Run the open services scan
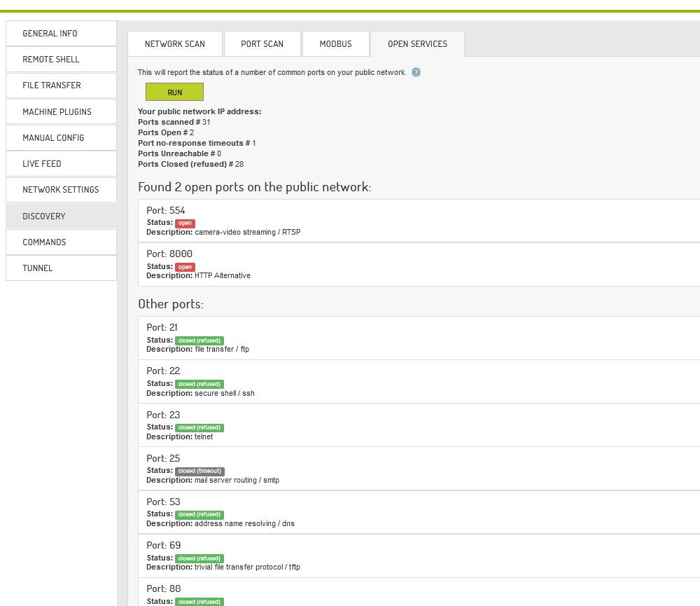 point(174,92)
